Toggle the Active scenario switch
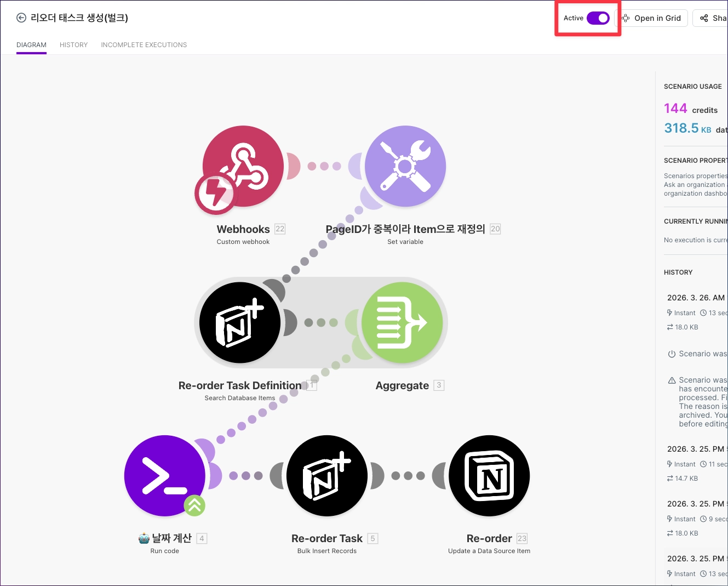The image size is (728, 586). click(598, 18)
